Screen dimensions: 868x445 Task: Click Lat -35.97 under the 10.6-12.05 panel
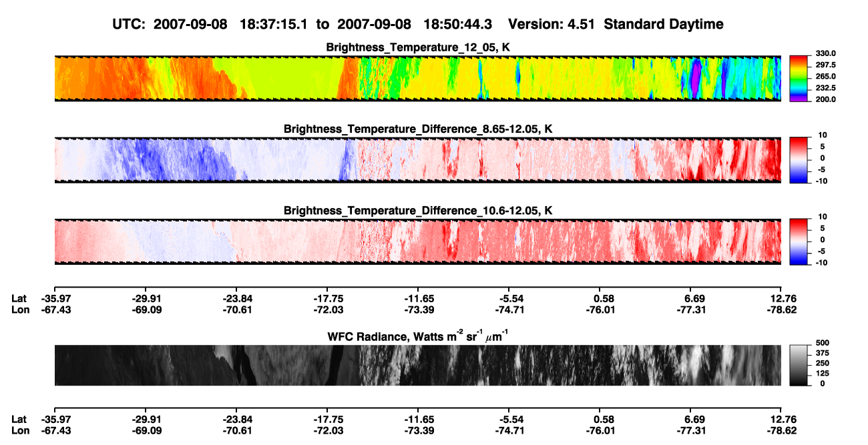(55, 298)
